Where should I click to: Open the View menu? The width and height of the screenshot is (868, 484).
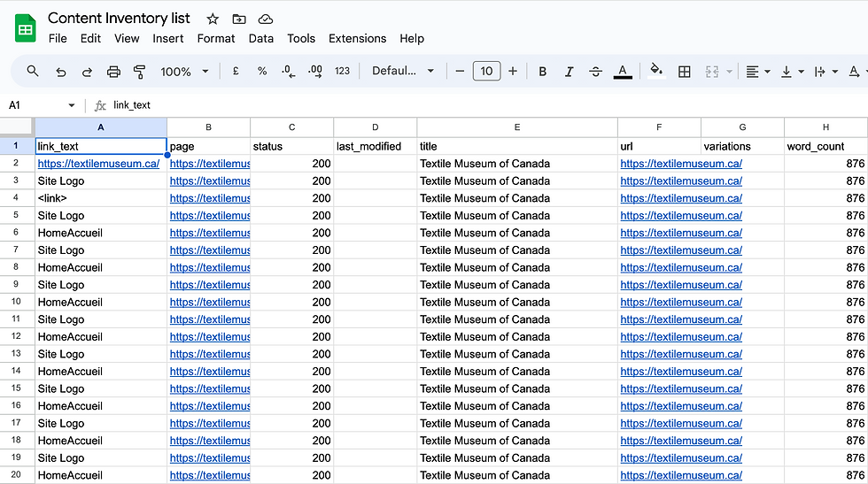click(x=127, y=39)
